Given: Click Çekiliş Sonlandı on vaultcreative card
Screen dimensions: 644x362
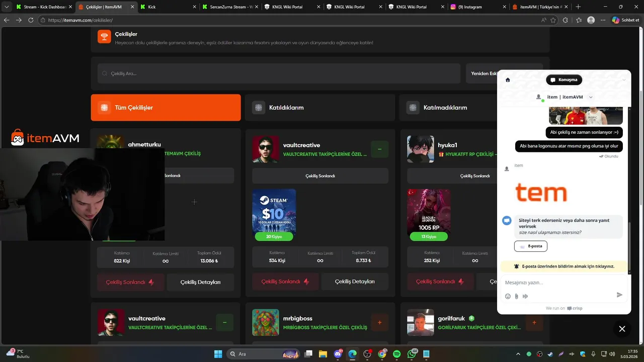Looking at the screenshot, I should [285, 282].
